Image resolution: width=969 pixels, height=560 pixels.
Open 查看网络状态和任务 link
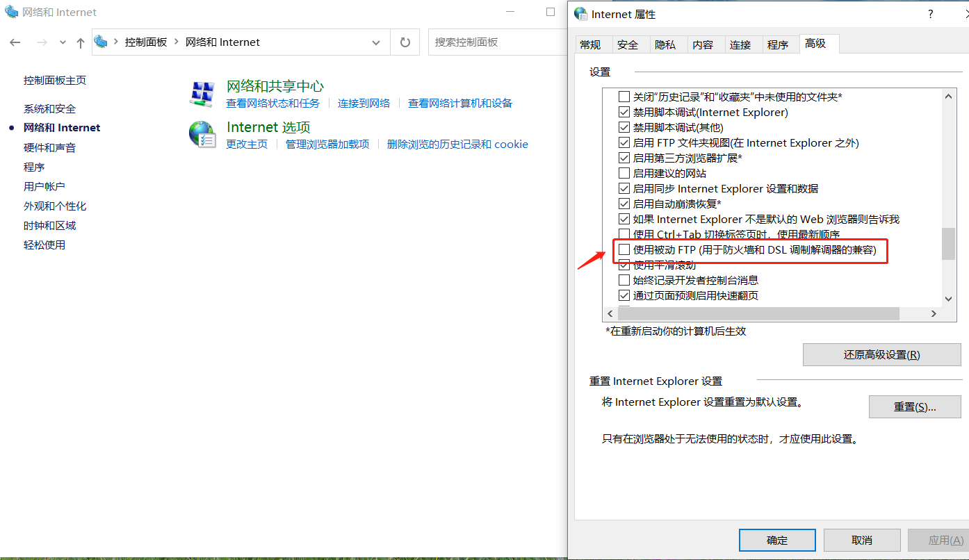(273, 104)
